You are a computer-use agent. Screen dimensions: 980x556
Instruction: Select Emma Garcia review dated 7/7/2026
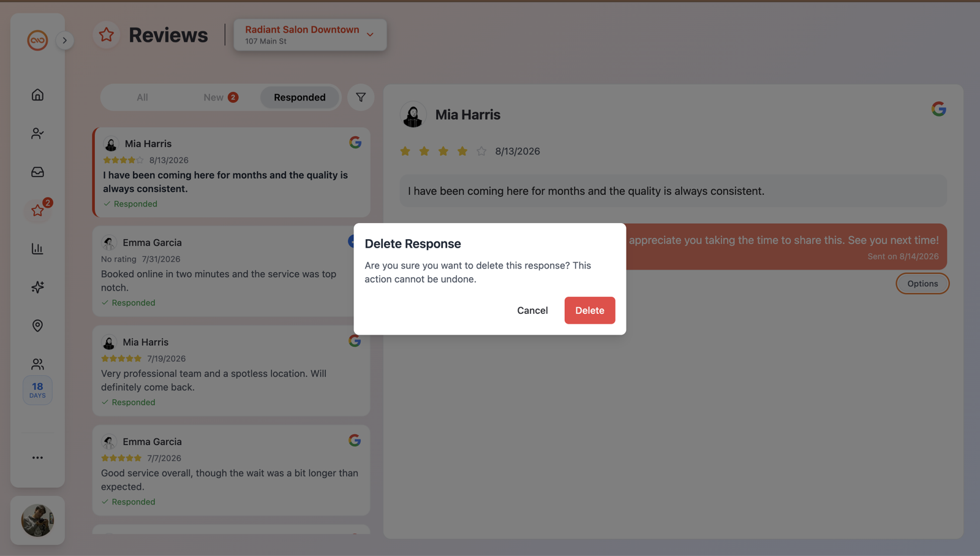[x=232, y=470]
